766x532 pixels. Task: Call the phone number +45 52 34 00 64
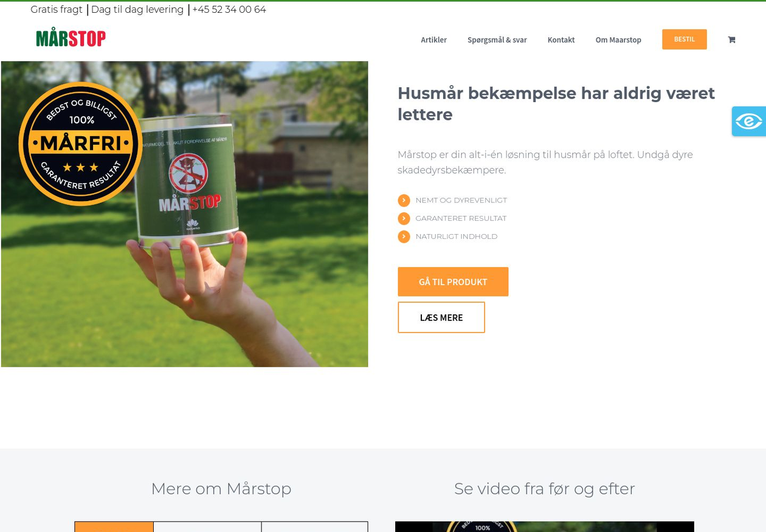[229, 10]
